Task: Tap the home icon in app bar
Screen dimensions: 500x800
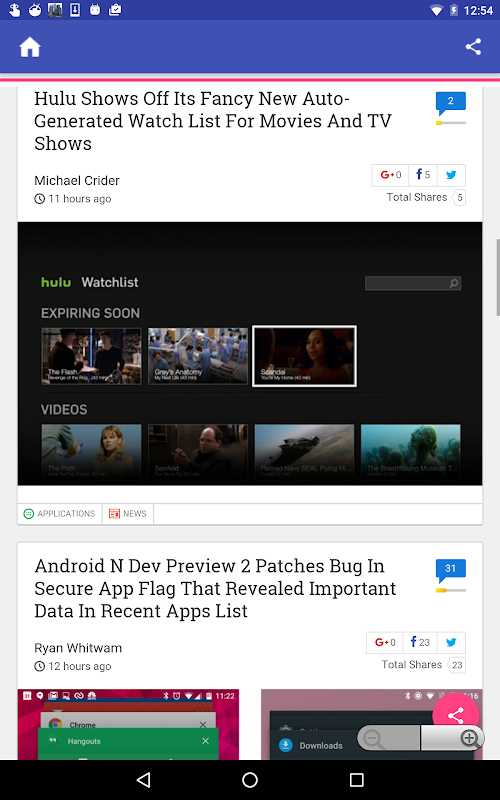Action: pyautogui.click(x=30, y=47)
